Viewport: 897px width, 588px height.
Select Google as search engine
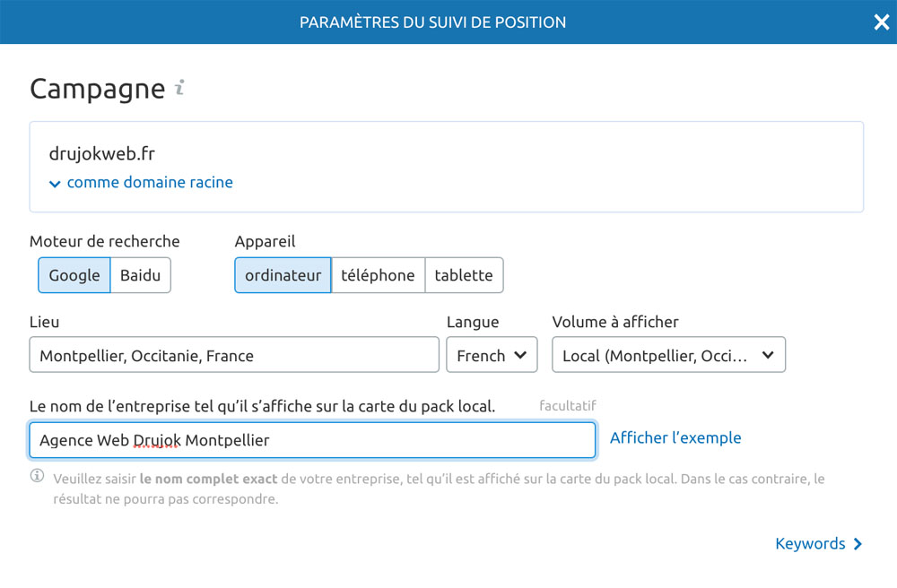click(74, 275)
